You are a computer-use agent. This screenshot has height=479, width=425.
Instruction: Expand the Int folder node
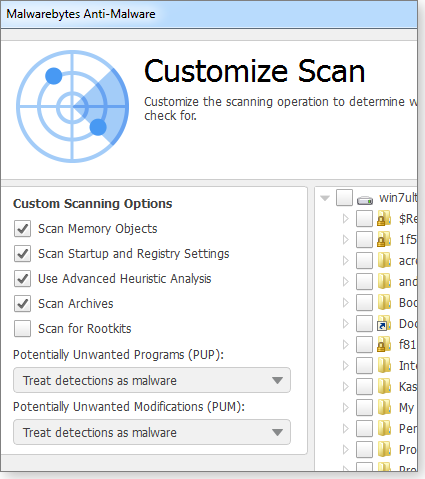point(346,366)
